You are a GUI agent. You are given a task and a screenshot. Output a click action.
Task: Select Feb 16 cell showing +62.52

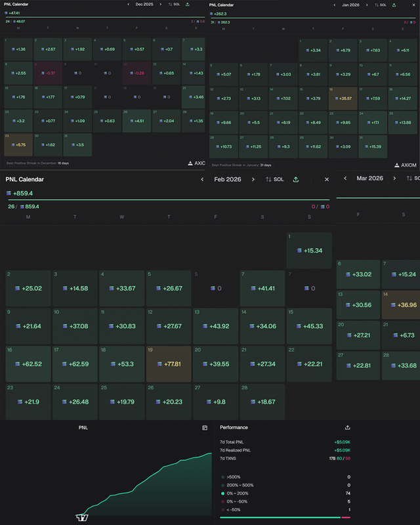pyautogui.click(x=28, y=364)
